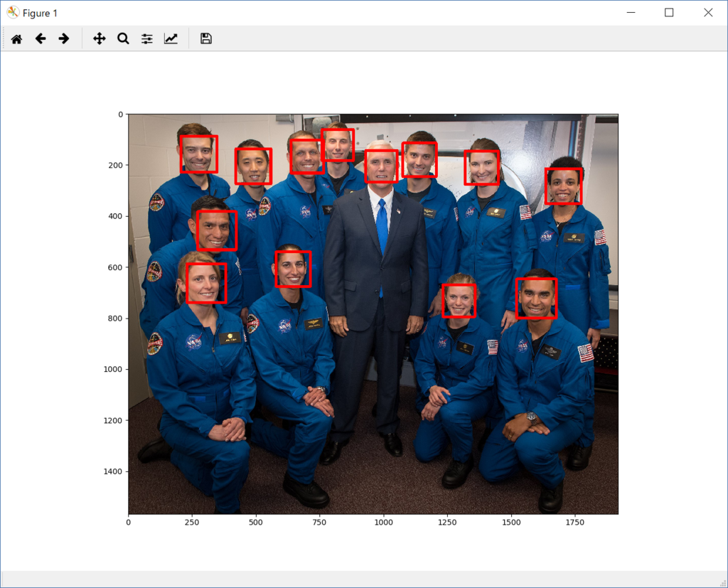Viewport: 728px width, 588px height.
Task: Go back to the previous view
Action: pyautogui.click(x=41, y=38)
